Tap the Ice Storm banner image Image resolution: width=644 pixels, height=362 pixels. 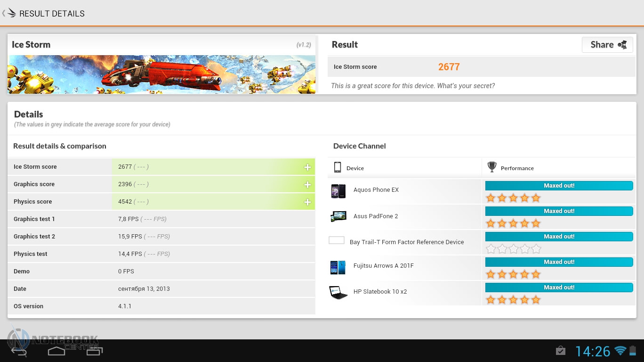tap(161, 74)
